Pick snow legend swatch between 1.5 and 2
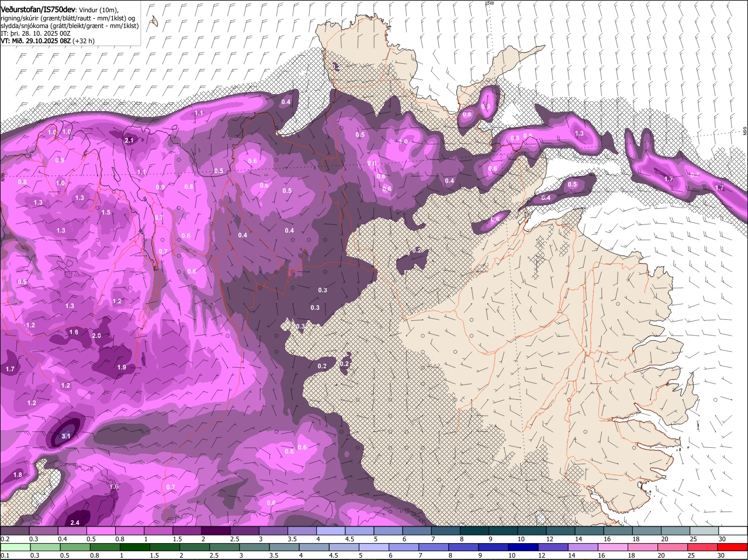Image resolution: width=748 pixels, height=560 pixels. (187, 531)
